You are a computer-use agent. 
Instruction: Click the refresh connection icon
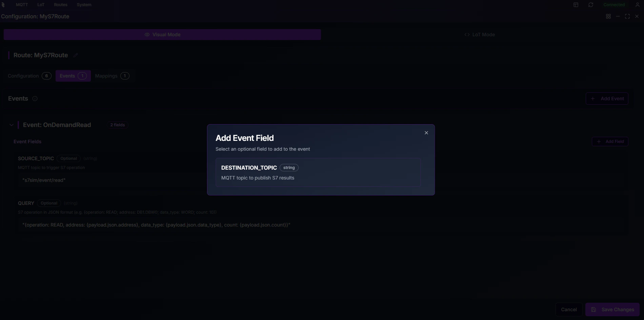(x=590, y=4)
